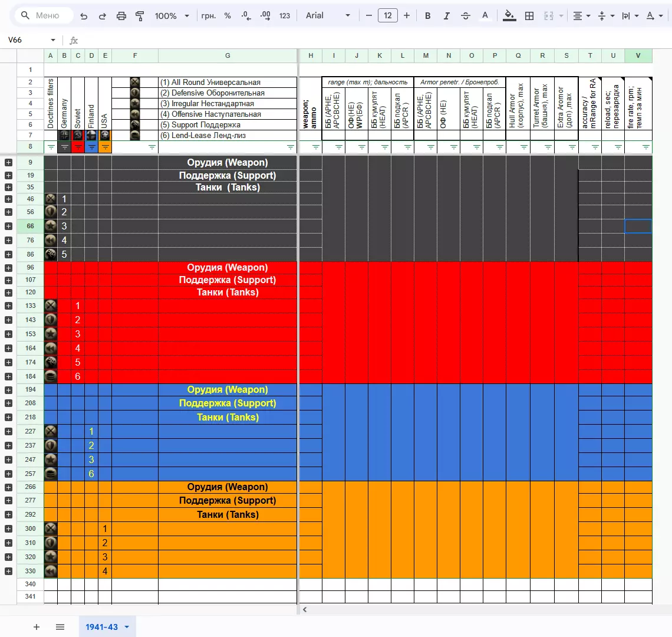Open the blue Finland column filter button

(x=92, y=147)
